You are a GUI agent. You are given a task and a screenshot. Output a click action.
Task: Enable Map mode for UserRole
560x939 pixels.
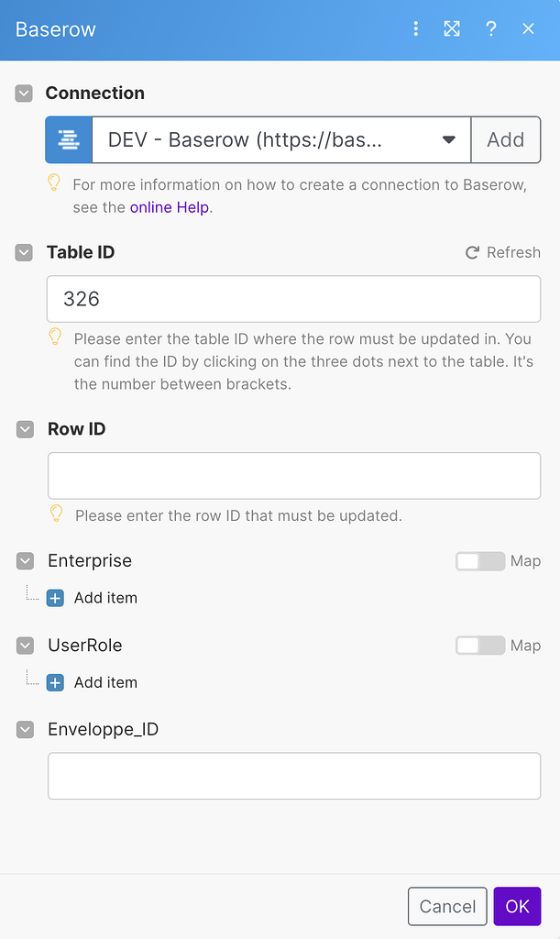pos(479,645)
